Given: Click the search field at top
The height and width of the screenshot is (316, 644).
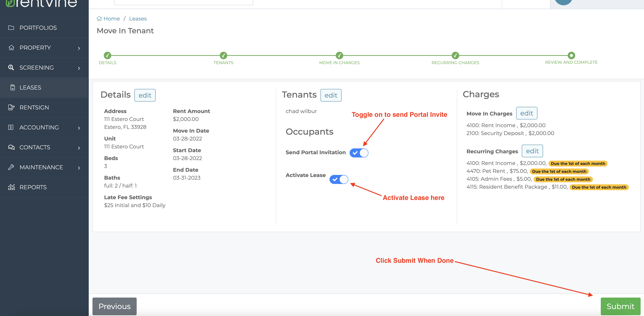Looking at the screenshot, I should 183,2.
